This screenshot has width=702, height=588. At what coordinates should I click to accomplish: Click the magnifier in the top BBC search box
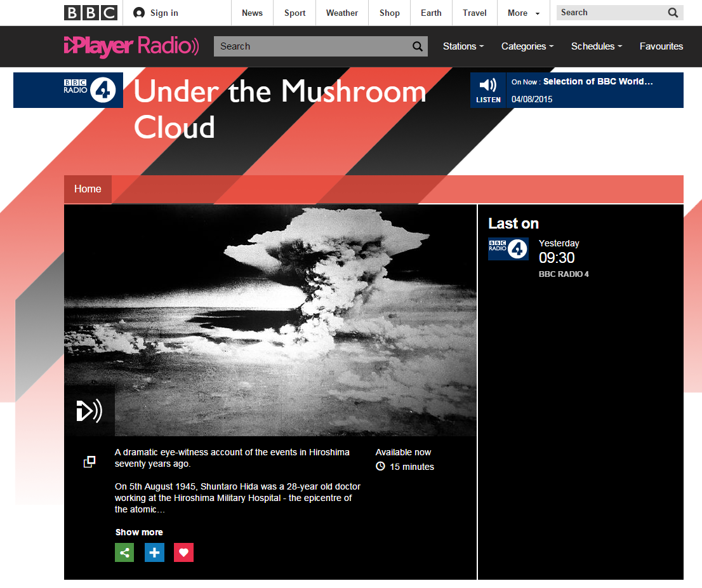(x=673, y=12)
